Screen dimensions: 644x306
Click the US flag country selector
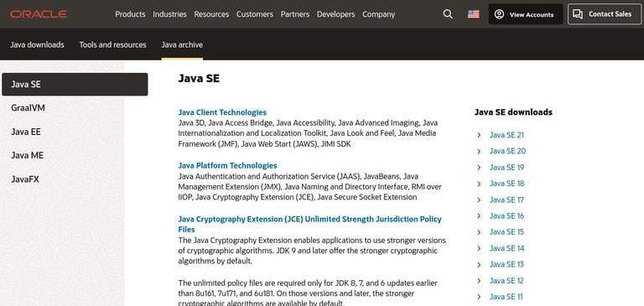tap(473, 14)
